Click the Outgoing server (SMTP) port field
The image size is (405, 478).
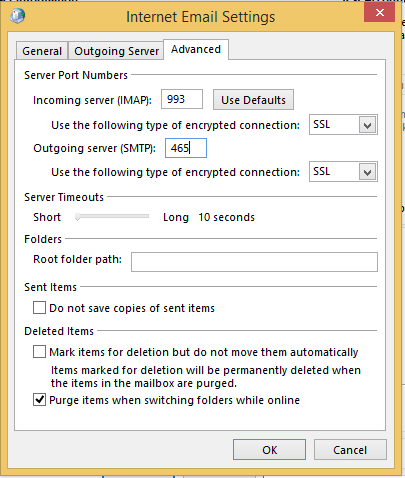point(186,148)
